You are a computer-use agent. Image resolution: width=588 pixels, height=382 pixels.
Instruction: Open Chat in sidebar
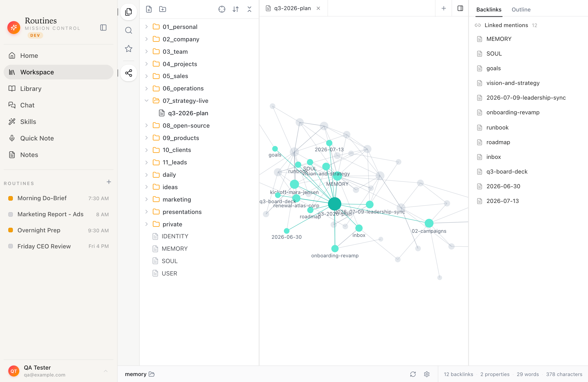tap(59, 105)
